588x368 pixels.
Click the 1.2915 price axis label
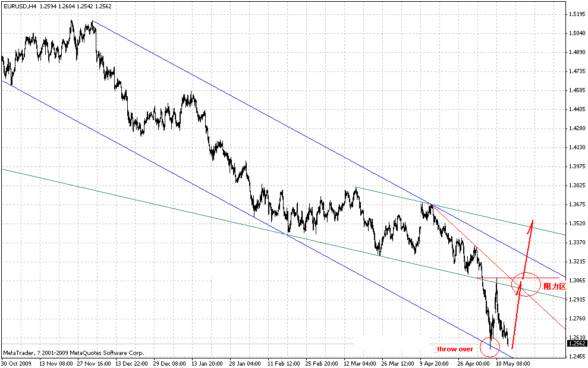pyautogui.click(x=577, y=300)
